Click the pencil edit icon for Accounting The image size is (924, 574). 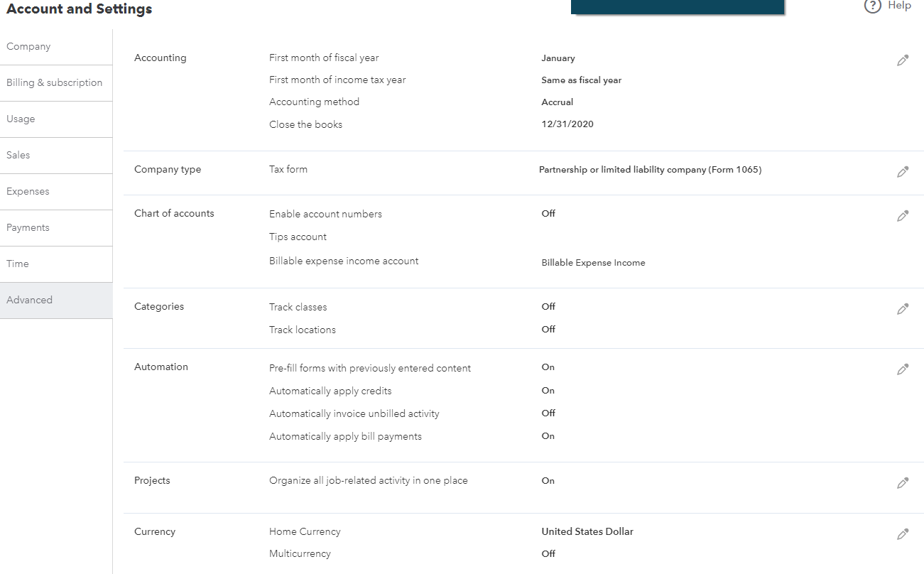point(903,60)
